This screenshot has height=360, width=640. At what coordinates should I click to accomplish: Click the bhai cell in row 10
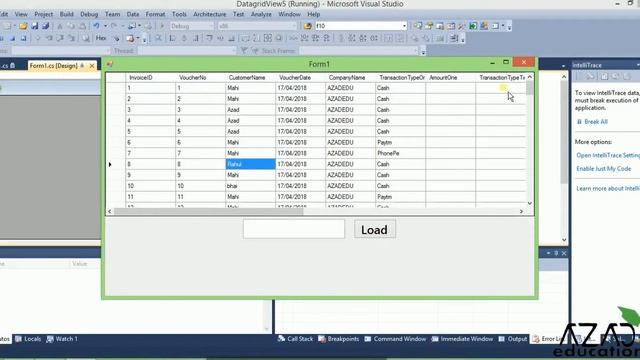click(251, 186)
